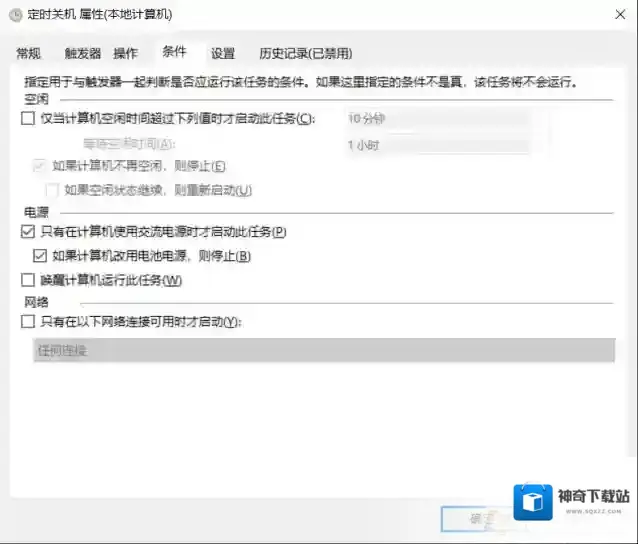
Task: Select the 设置 tab
Action: click(223, 53)
